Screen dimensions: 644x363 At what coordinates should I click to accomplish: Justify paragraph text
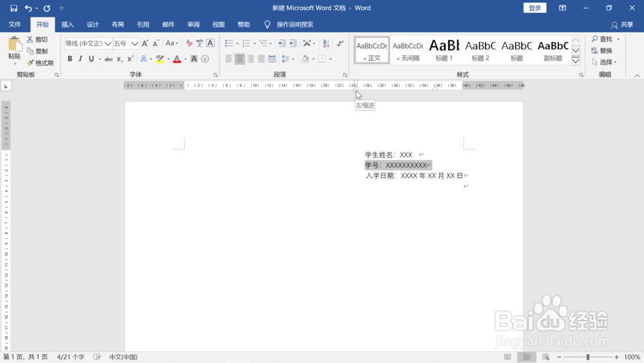point(261,59)
